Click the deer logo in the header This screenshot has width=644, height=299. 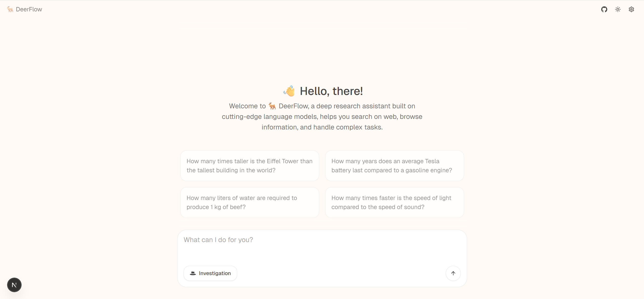(10, 9)
